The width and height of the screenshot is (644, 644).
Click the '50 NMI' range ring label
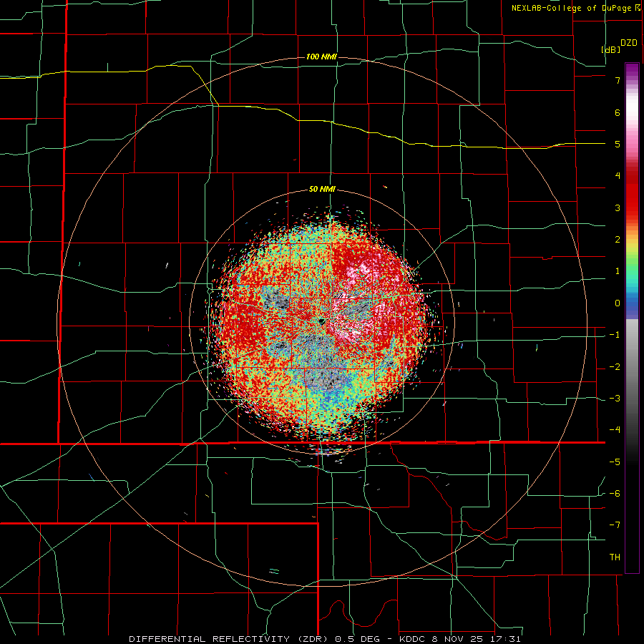coord(322,190)
